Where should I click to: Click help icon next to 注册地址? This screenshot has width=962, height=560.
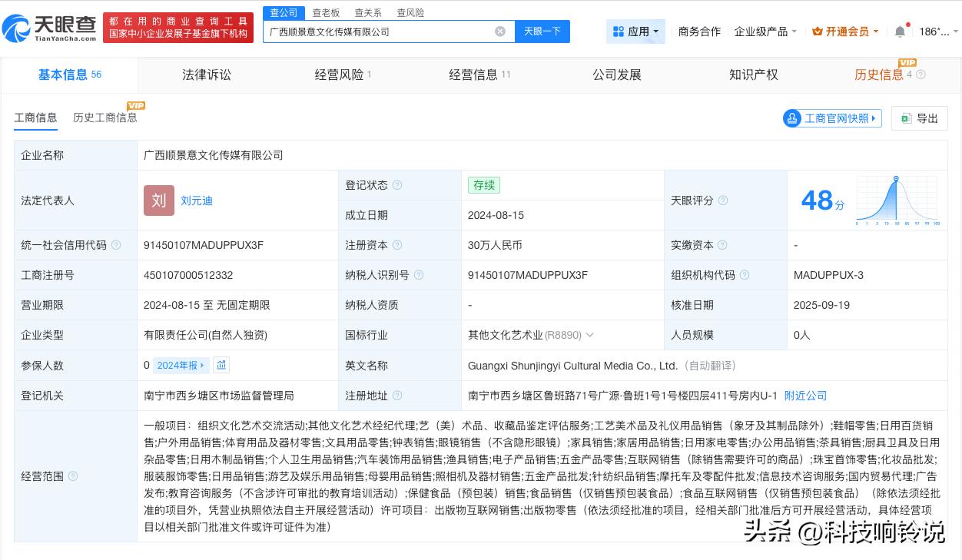[x=397, y=396]
